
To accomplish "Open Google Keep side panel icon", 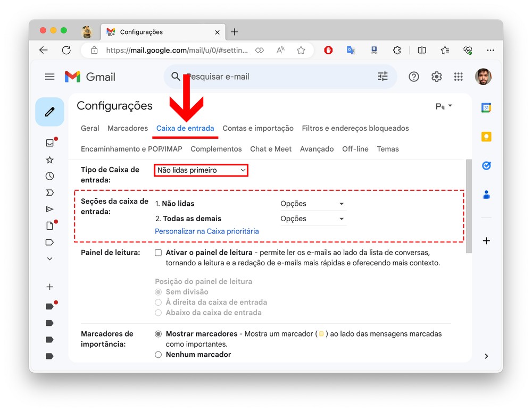I will tap(486, 137).
